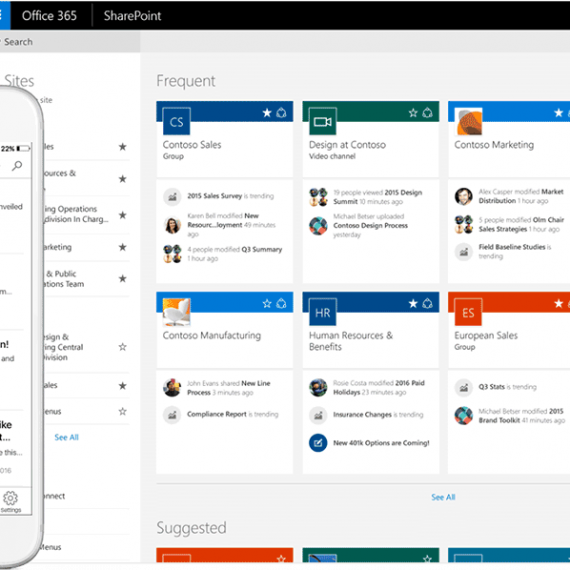The width and height of the screenshot is (570, 570).
Task: Follow the green Suggested card with its star
Action: click(x=428, y=558)
